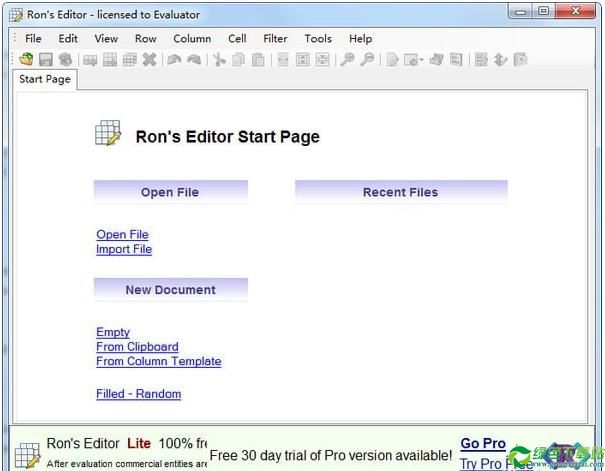Image resolution: width=605 pixels, height=471 pixels.
Task: Open the Column menu
Action: click(192, 39)
